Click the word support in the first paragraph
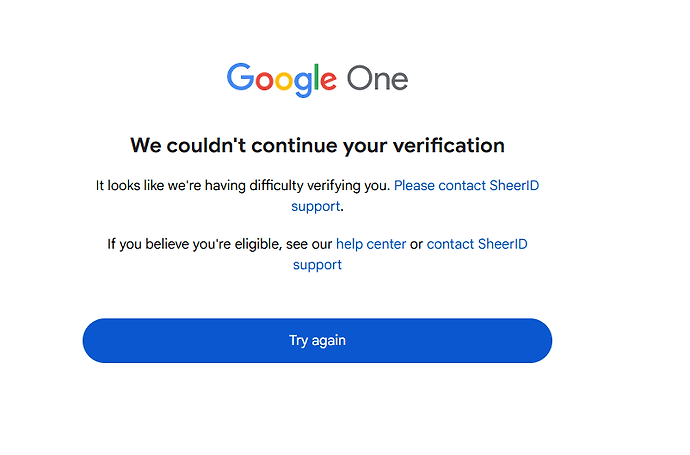The width and height of the screenshot is (690, 455). 316,206
